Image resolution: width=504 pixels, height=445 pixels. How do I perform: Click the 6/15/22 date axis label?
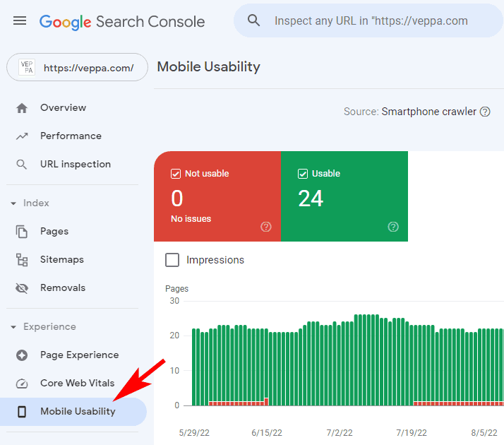pos(267,433)
